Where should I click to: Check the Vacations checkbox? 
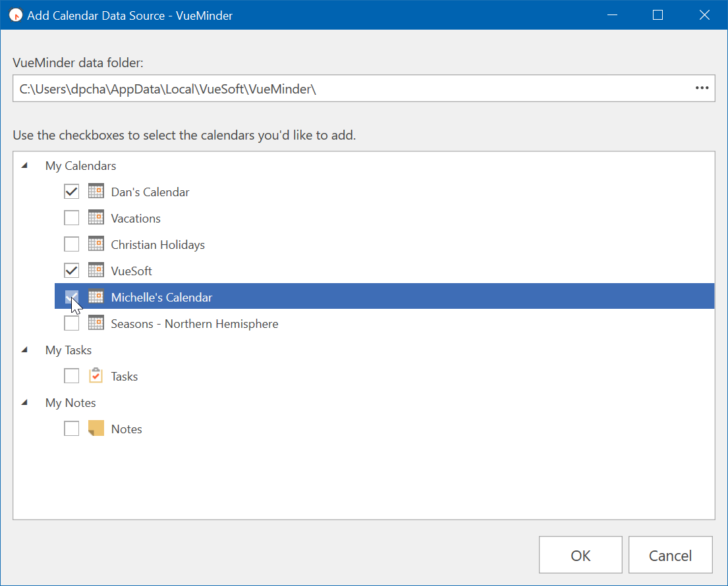(72, 217)
